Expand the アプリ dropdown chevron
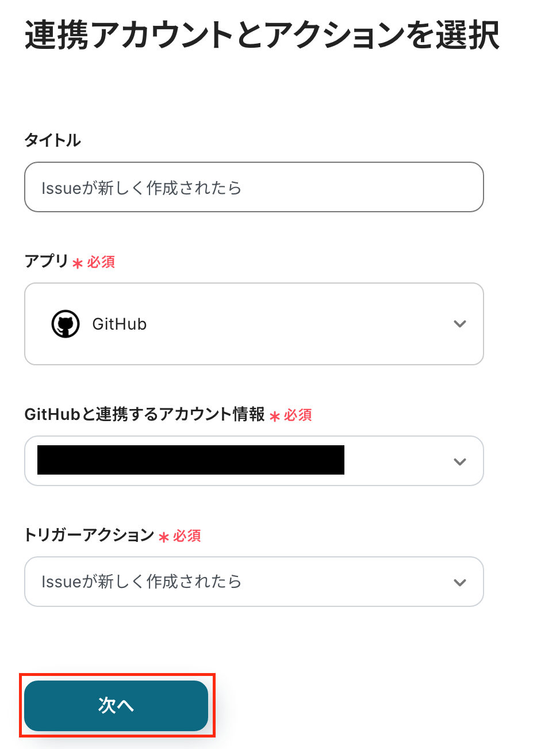The height and width of the screenshot is (749, 560). [459, 324]
